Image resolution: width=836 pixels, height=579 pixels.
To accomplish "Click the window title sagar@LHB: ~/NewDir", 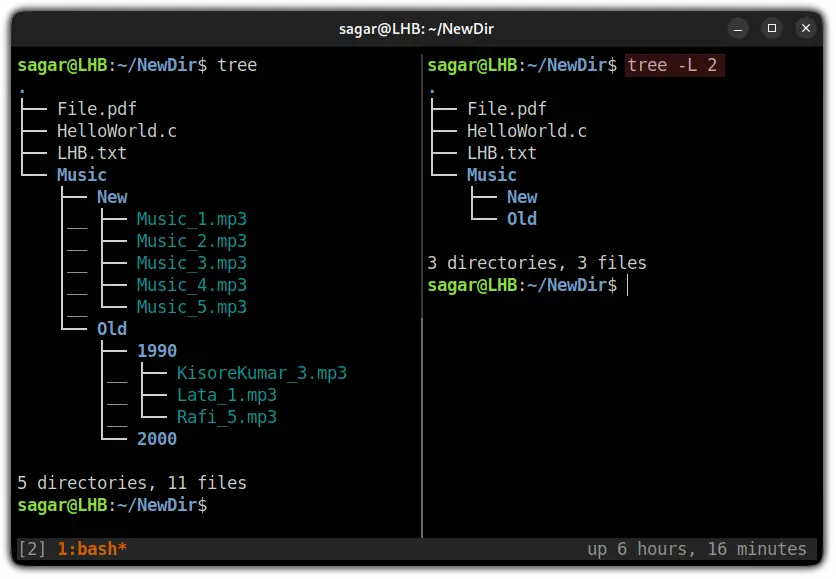I will click(418, 28).
